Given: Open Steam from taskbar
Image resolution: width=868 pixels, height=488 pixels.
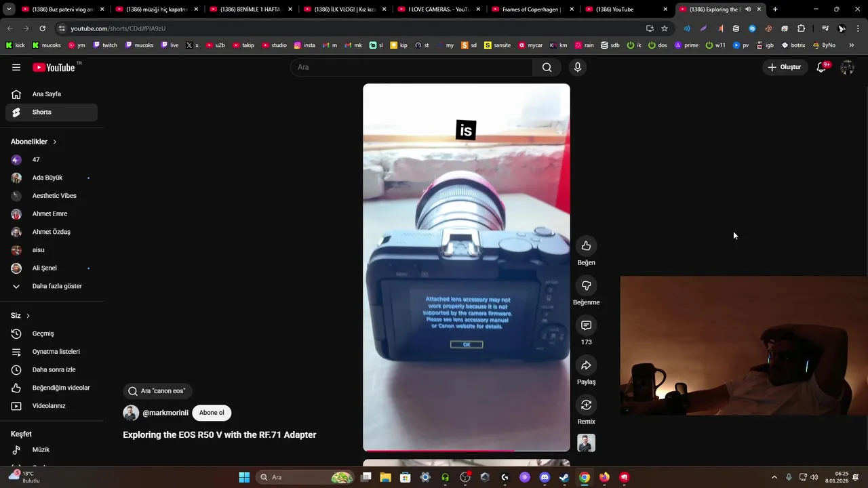Looking at the screenshot, I should pyautogui.click(x=564, y=477).
